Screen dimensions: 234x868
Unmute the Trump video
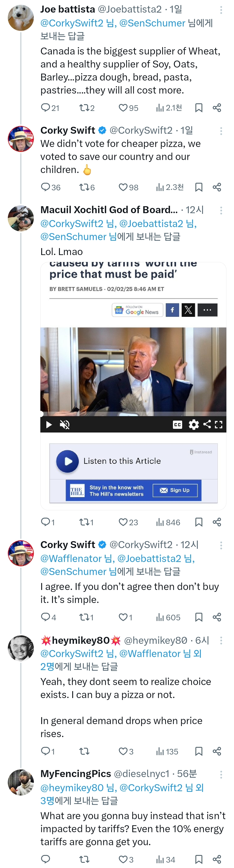[x=64, y=425]
